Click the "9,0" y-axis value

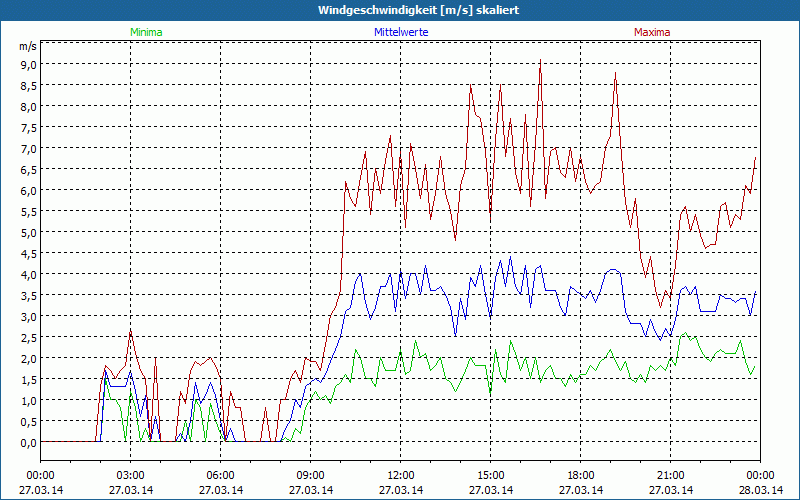click(29, 64)
